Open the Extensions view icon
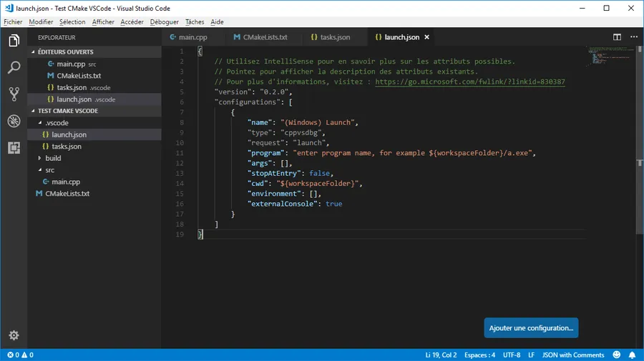This screenshot has height=361, width=644. click(x=14, y=148)
